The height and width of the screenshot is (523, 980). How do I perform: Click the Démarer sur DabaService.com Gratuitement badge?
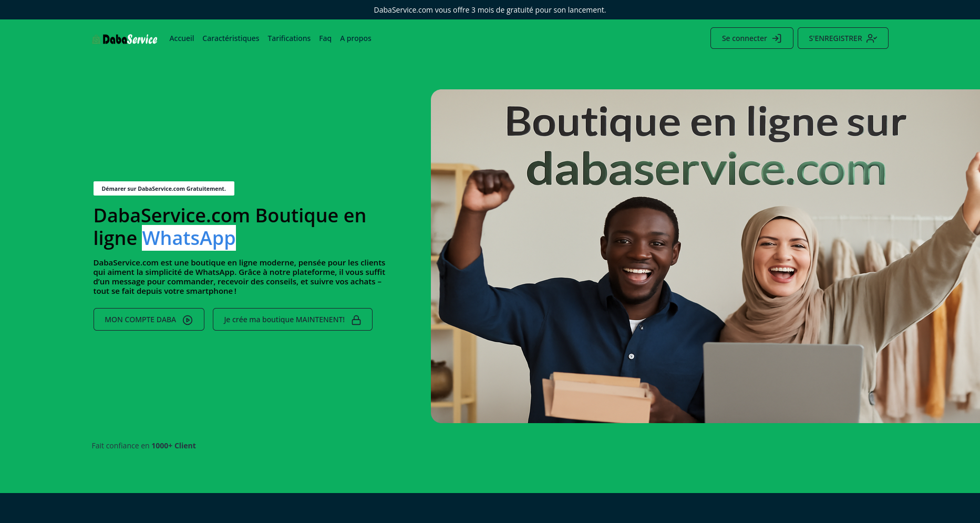tap(164, 189)
